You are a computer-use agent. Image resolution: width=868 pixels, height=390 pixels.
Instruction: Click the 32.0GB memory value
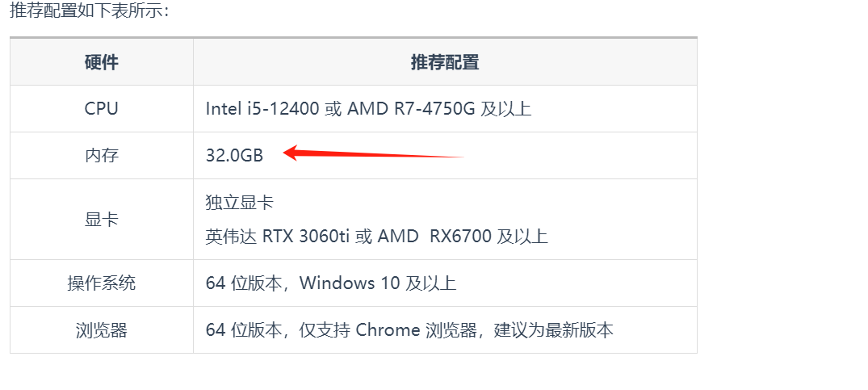click(x=234, y=156)
